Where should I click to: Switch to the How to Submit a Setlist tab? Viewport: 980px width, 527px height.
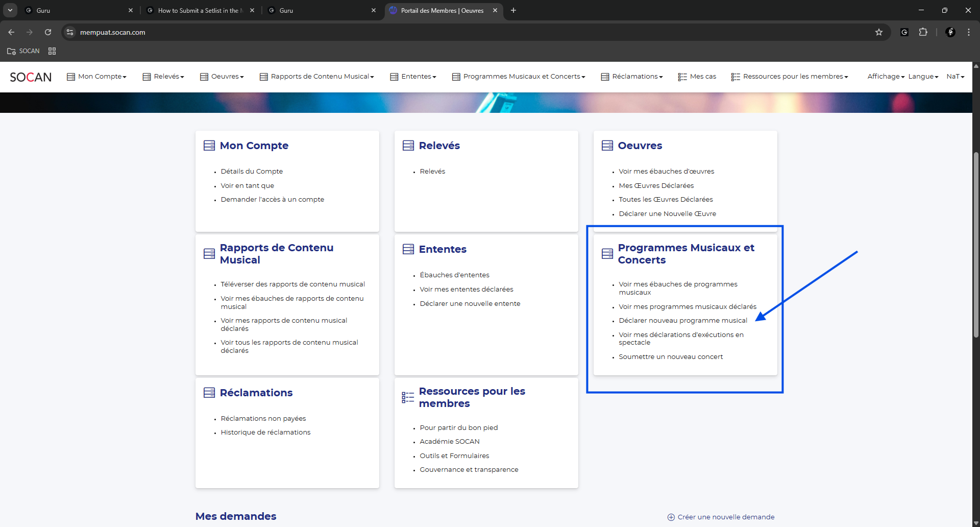(x=198, y=10)
